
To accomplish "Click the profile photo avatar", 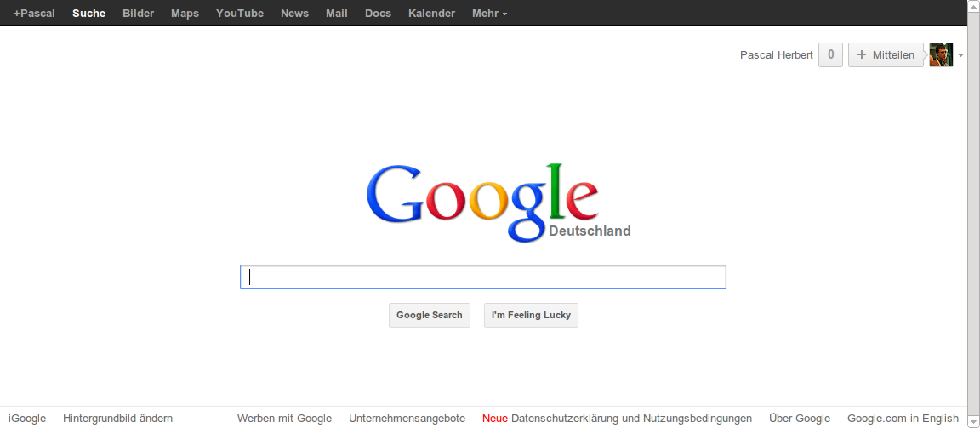I will pos(941,55).
